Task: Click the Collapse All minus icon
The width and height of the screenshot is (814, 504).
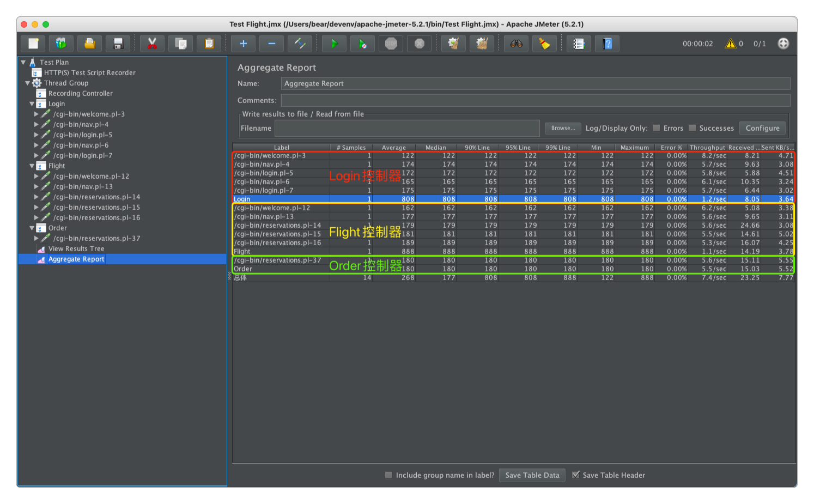Action: 271,44
